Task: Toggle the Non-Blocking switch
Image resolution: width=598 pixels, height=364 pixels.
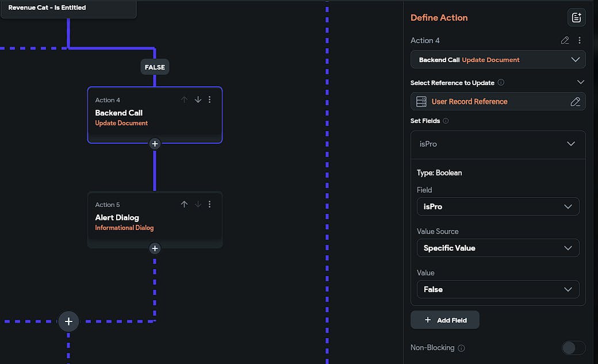Action: pos(573,348)
